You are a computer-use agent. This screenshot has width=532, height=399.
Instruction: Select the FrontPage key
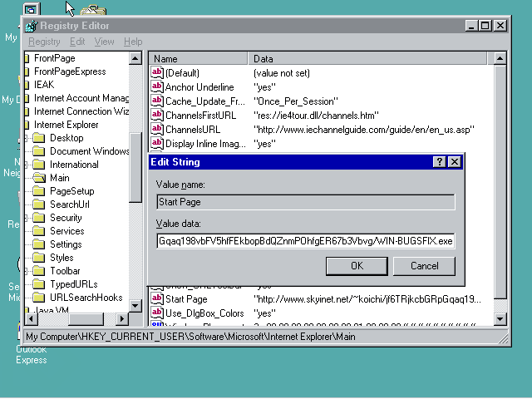click(54, 58)
